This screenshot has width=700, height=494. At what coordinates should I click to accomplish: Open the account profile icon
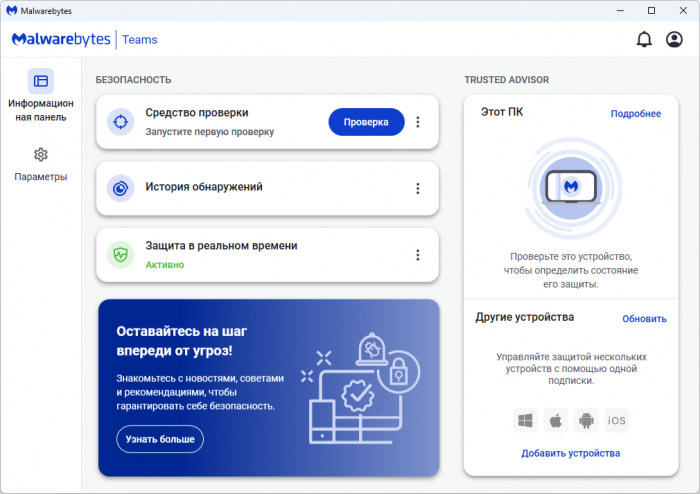point(674,40)
